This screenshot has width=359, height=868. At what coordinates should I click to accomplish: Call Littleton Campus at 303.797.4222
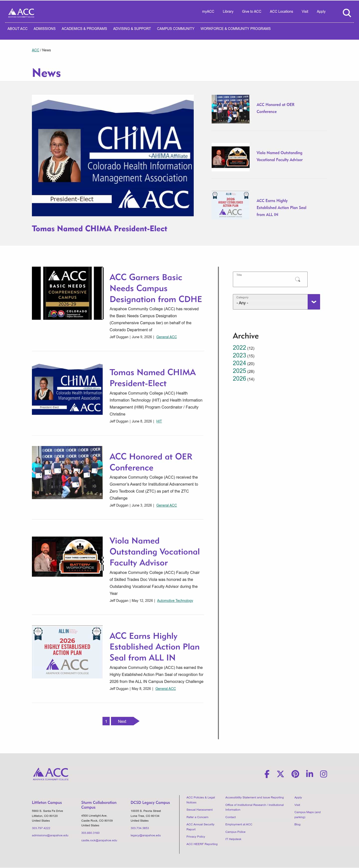(41, 828)
